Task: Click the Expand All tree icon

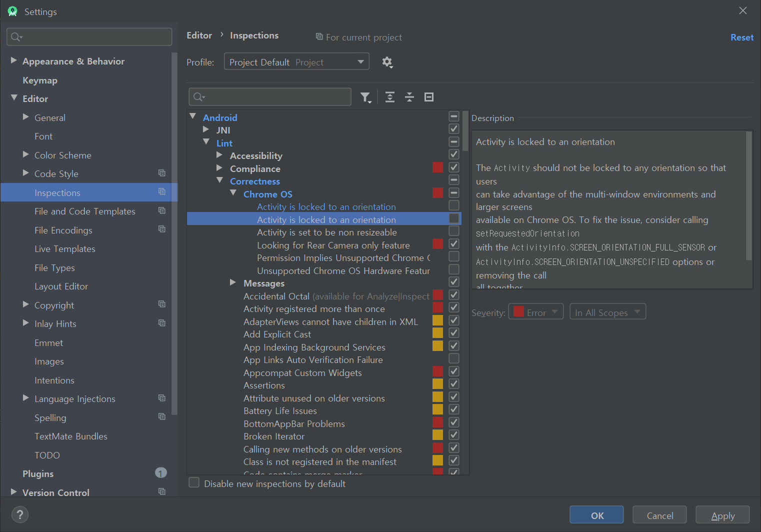Action: point(390,97)
